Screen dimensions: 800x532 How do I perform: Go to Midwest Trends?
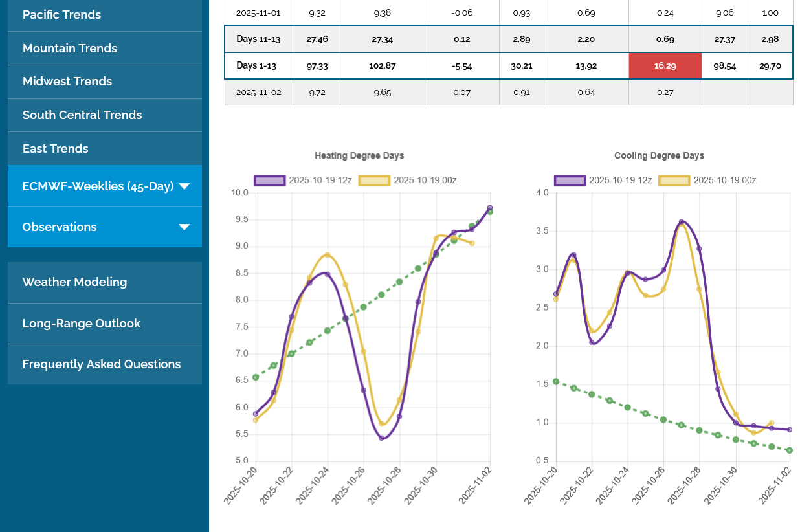coord(67,82)
